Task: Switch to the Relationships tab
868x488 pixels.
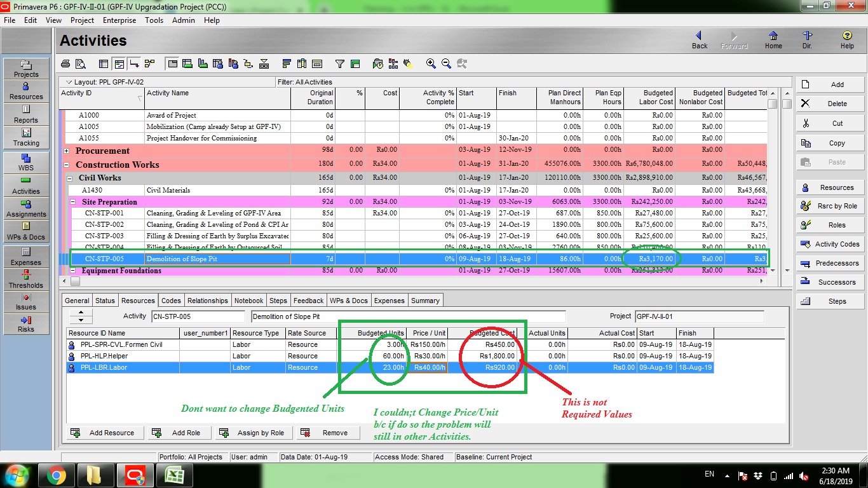Action: [x=208, y=301]
